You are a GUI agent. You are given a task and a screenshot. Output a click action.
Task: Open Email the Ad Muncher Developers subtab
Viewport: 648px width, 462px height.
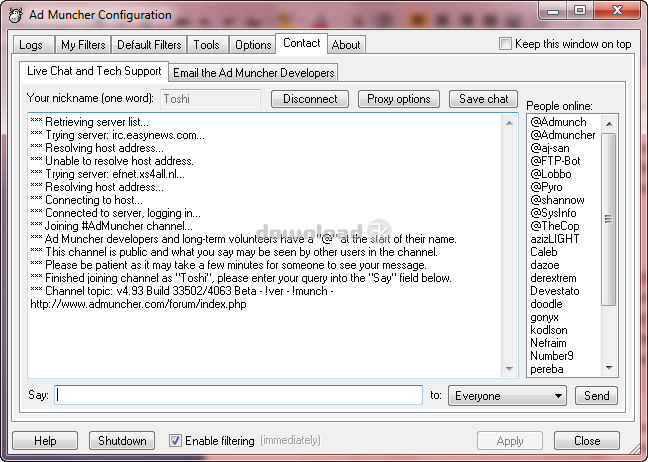pyautogui.click(x=253, y=73)
